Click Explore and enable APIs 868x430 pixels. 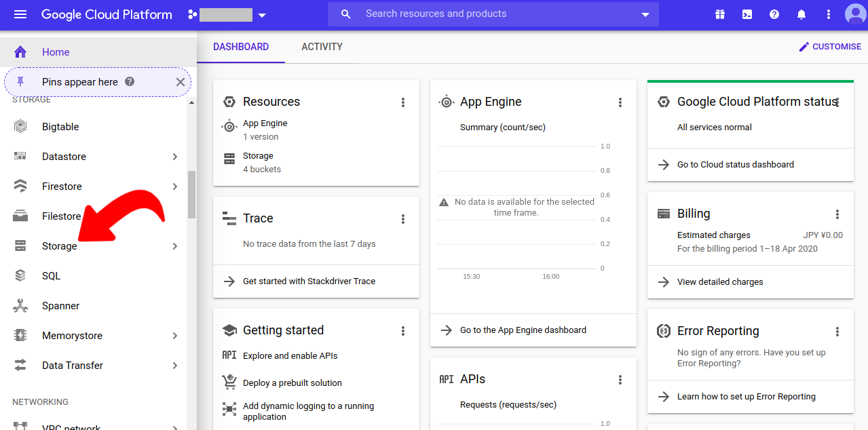(290, 355)
